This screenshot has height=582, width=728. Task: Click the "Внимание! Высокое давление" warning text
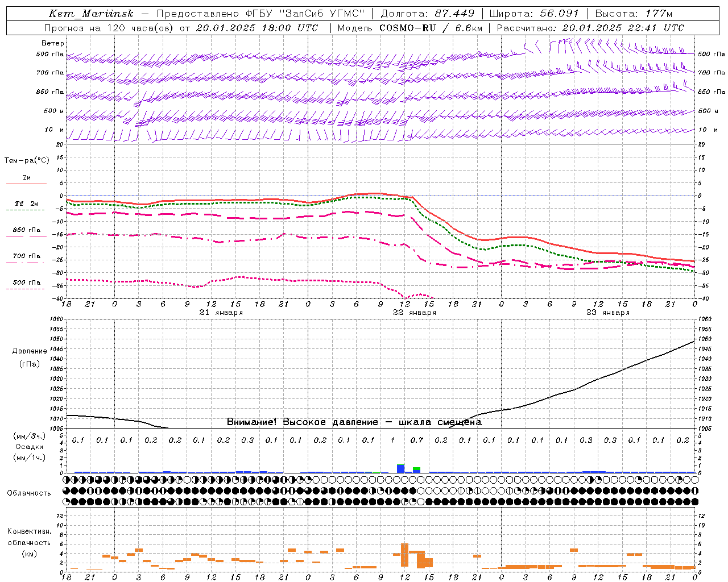click(x=302, y=422)
